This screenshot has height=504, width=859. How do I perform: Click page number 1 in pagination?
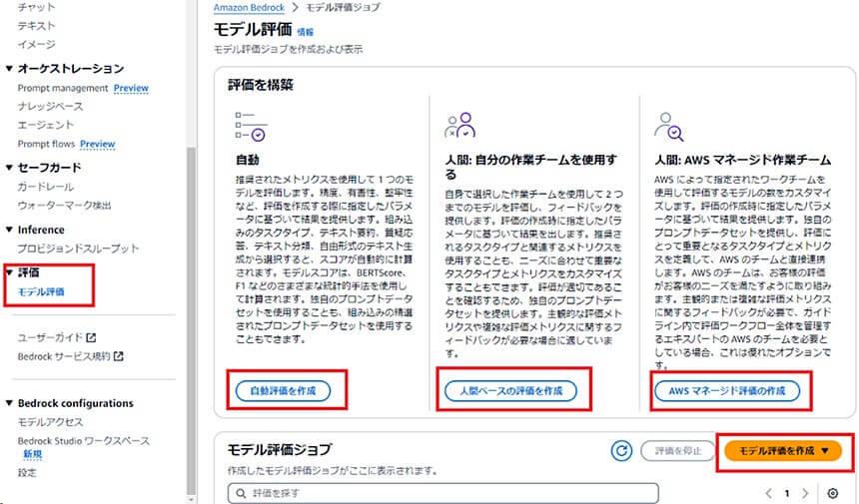tap(787, 493)
